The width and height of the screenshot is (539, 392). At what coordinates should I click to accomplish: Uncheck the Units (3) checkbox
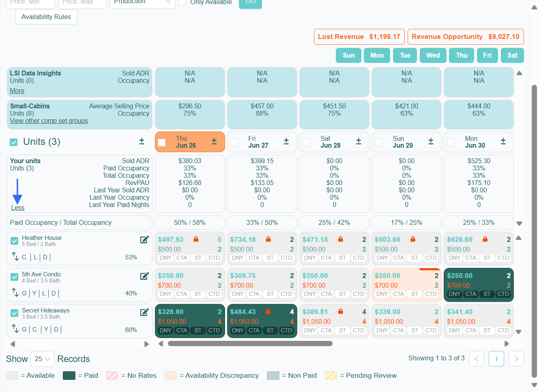(14, 142)
